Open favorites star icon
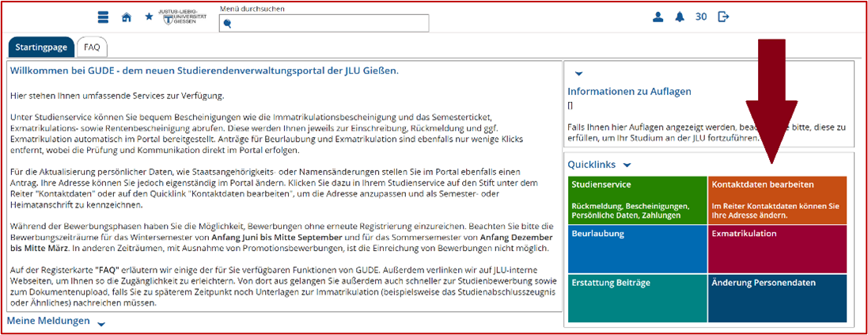Viewport: 868px width, 335px height. pyautogui.click(x=149, y=17)
